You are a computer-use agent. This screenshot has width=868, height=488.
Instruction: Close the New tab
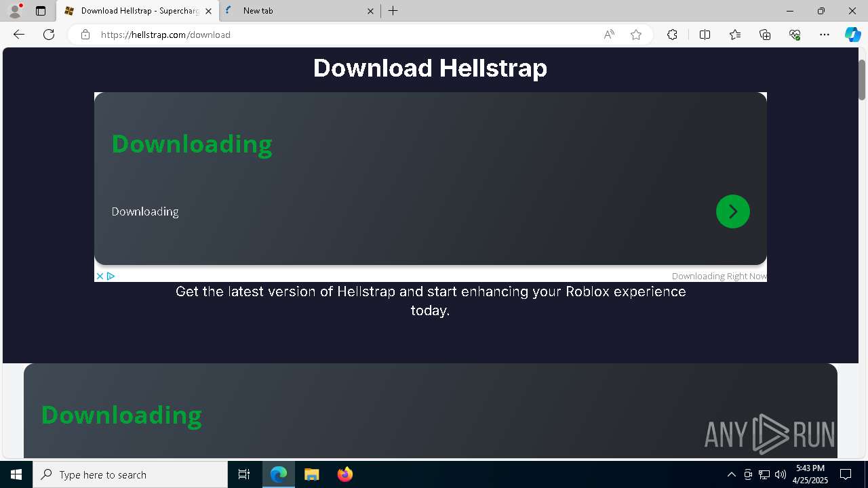point(370,11)
